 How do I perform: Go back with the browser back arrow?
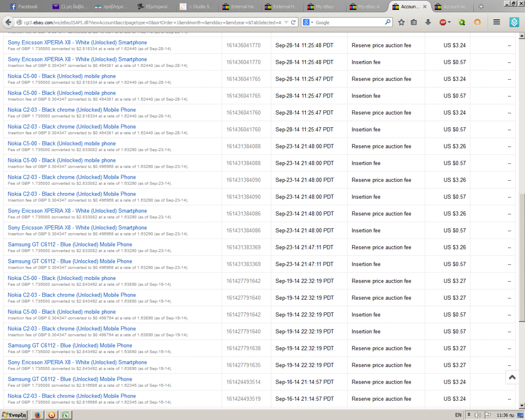[x=8, y=22]
